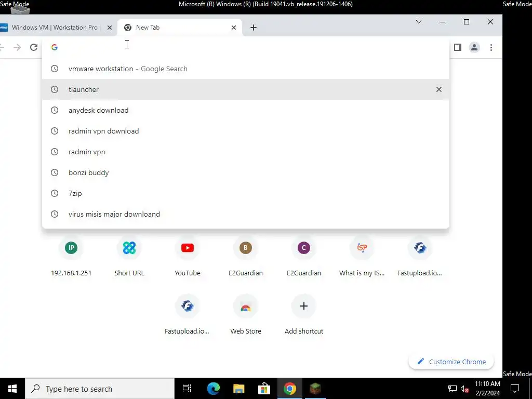The width and height of the screenshot is (532, 399).
Task: Open the bottom-row Fastupload.io shortcut
Action: click(187, 315)
